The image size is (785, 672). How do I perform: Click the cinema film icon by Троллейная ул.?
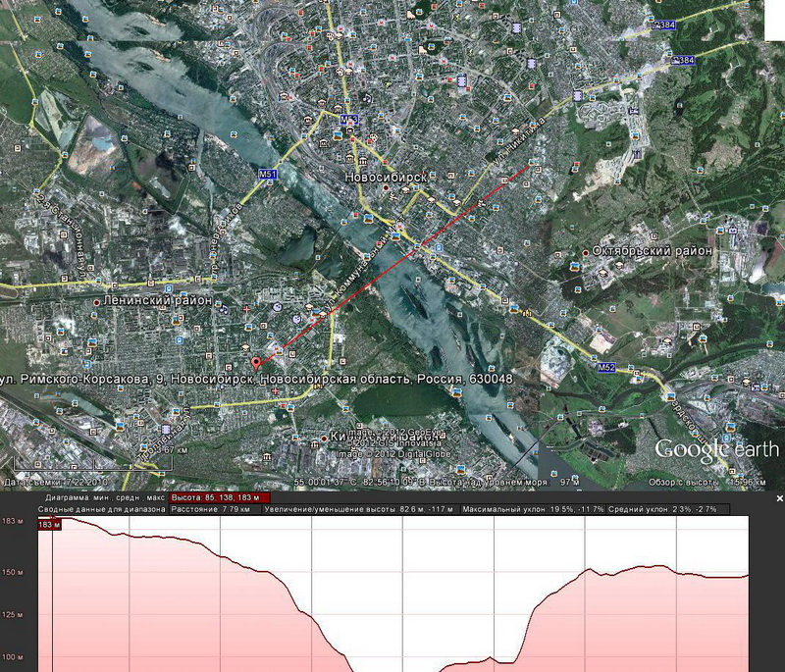click(x=166, y=430)
